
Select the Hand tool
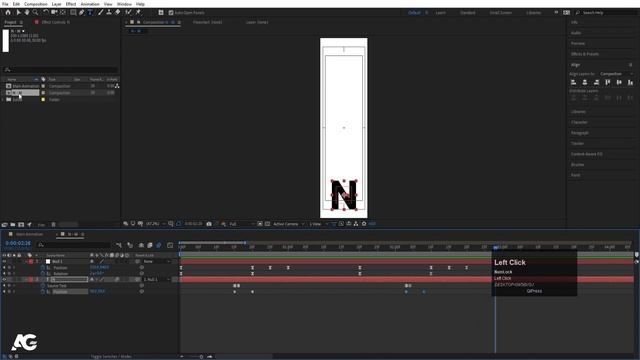pos(27,13)
